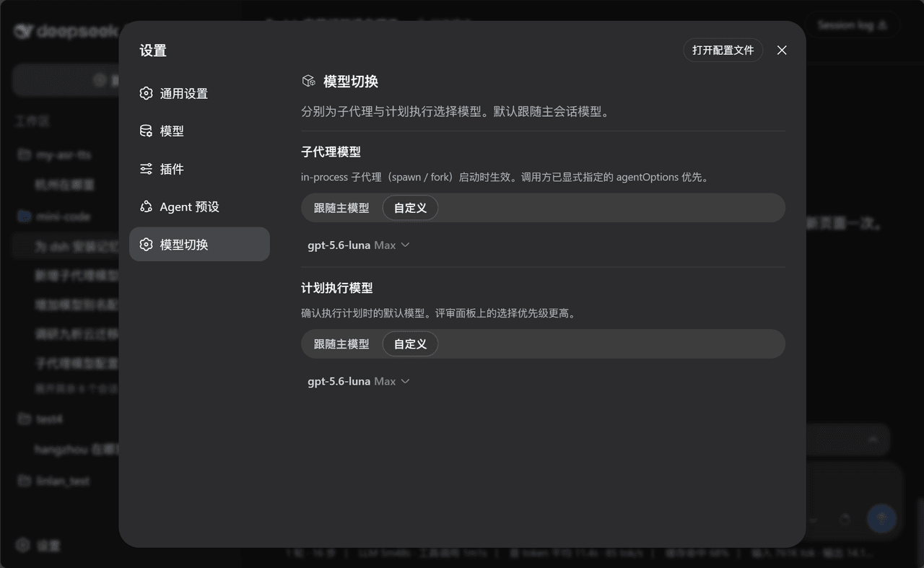The image size is (924, 568).
Task: Choose 跟随主模型 under 子代理模型
Action: click(x=341, y=208)
